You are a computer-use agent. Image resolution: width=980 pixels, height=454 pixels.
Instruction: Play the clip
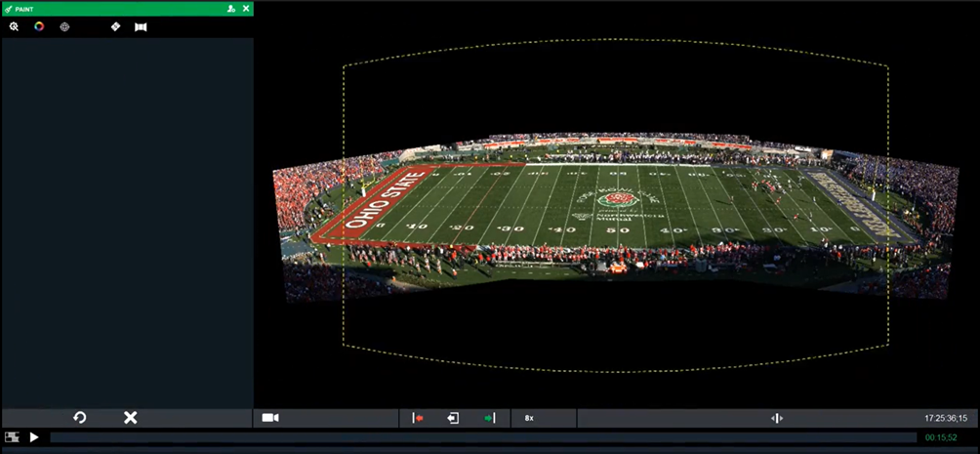pyautogui.click(x=34, y=437)
